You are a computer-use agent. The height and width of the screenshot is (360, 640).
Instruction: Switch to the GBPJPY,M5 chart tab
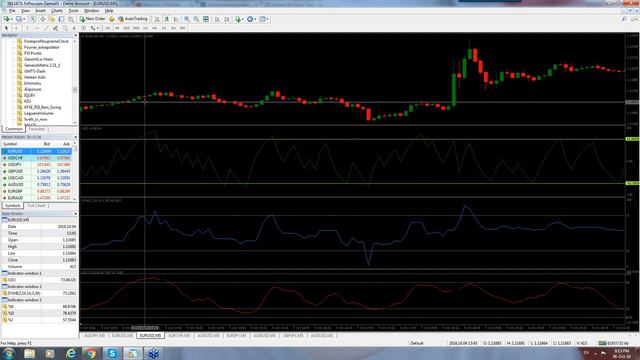click(x=293, y=336)
